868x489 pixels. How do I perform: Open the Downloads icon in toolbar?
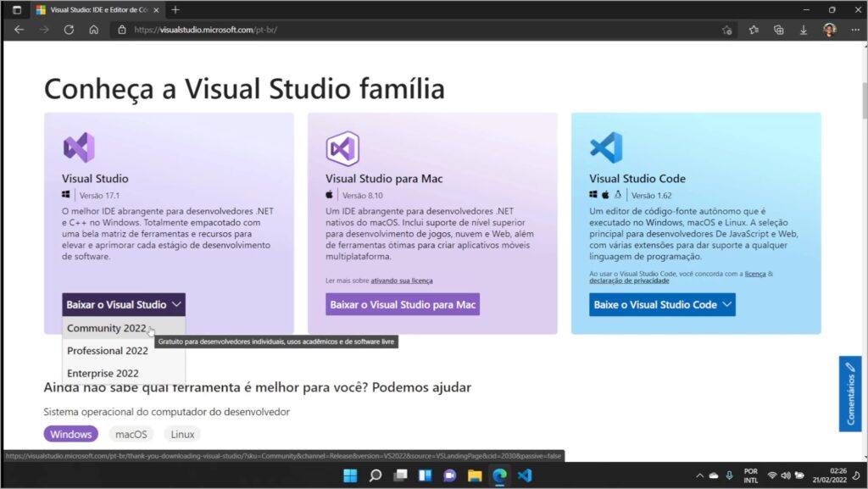coord(804,30)
